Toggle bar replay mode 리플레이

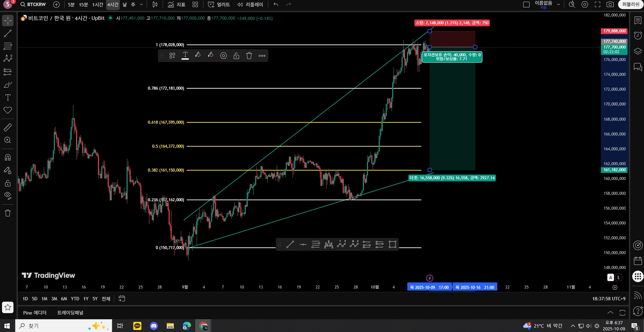tap(250, 4)
